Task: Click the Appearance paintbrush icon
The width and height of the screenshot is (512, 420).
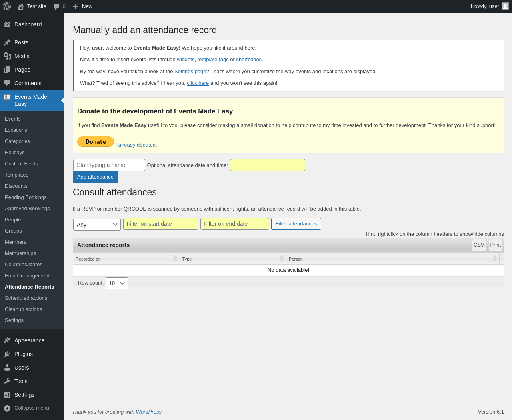Action: click(x=7, y=340)
